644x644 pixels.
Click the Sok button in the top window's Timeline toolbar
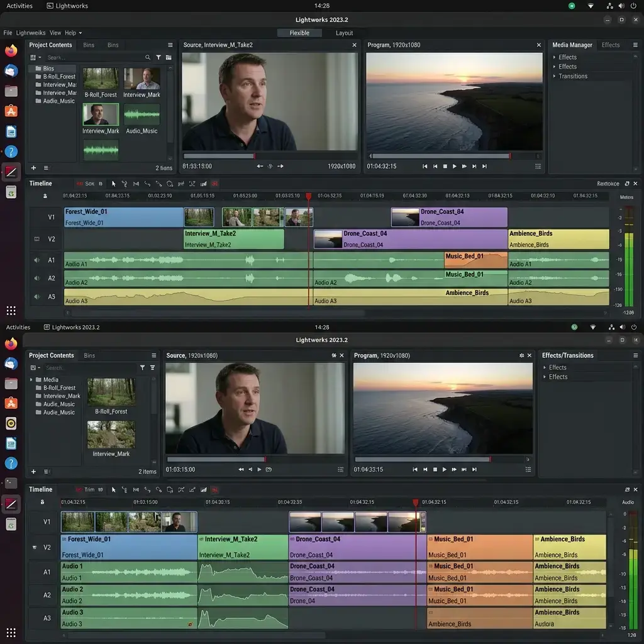(89, 184)
